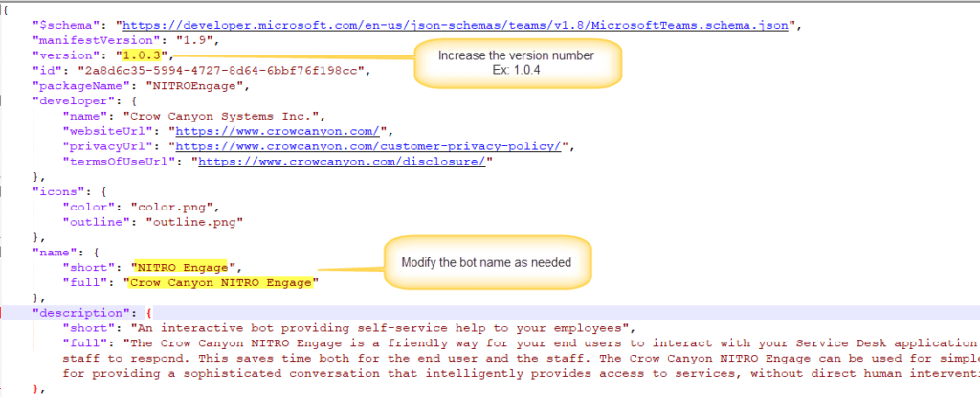The image size is (980, 397).
Task: Click the "outline" key under icons
Action: tap(97, 222)
